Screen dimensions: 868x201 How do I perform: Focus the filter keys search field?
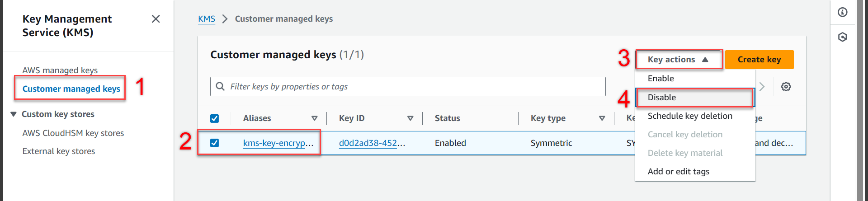click(x=408, y=86)
